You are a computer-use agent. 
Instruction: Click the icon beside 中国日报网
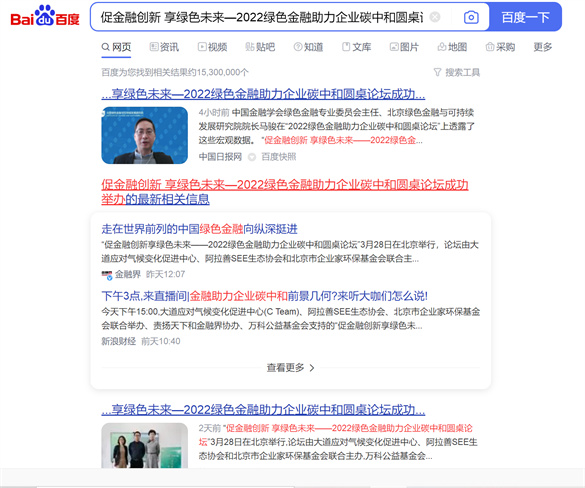252,157
